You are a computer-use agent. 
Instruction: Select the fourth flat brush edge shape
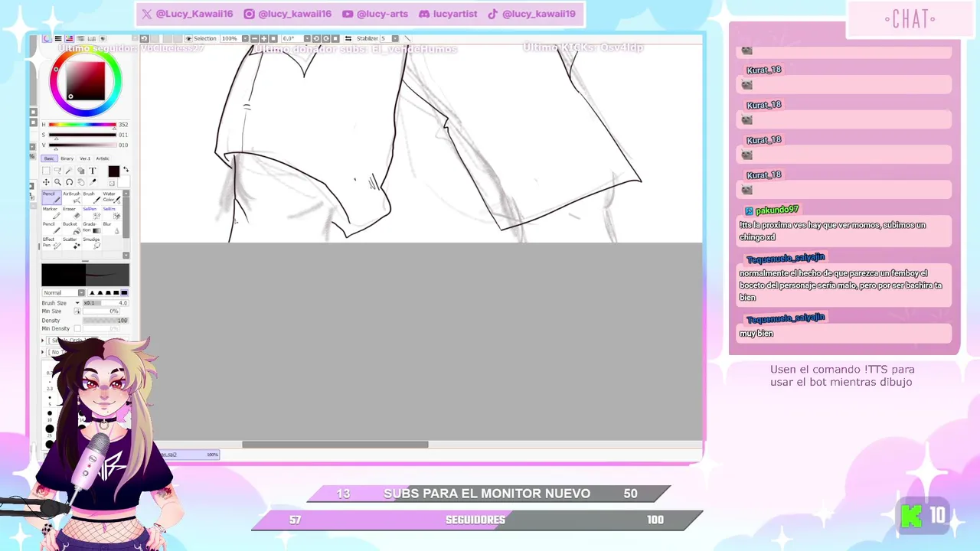(x=116, y=293)
